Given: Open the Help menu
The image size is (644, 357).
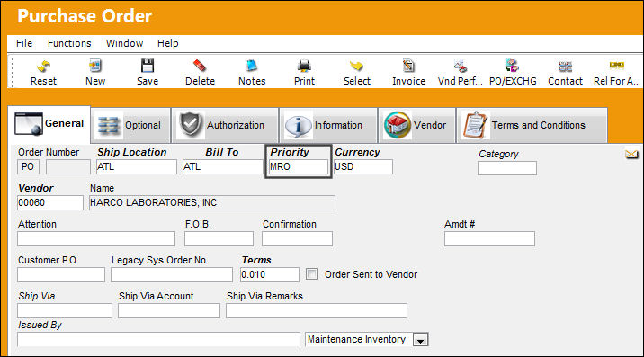Looking at the screenshot, I should pyautogui.click(x=167, y=43).
